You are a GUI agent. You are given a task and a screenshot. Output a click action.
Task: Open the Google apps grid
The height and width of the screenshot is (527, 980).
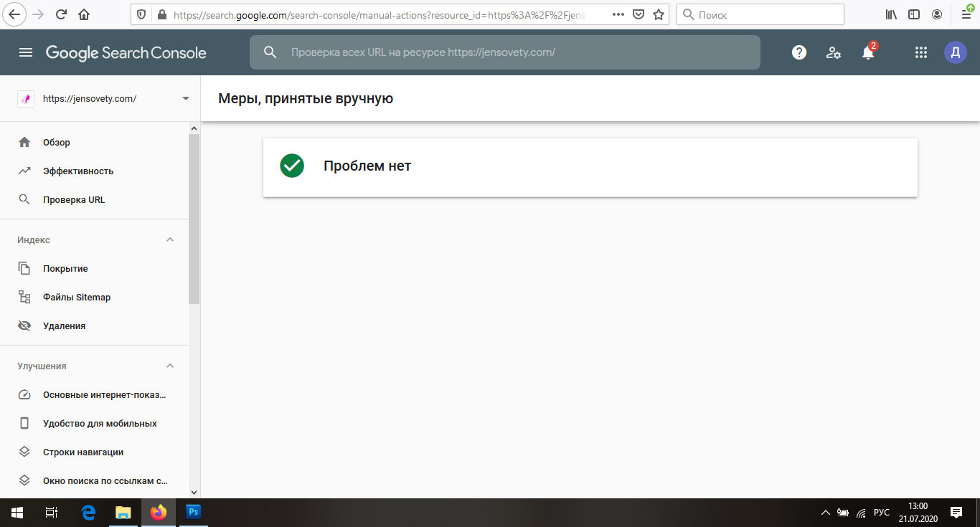(921, 52)
